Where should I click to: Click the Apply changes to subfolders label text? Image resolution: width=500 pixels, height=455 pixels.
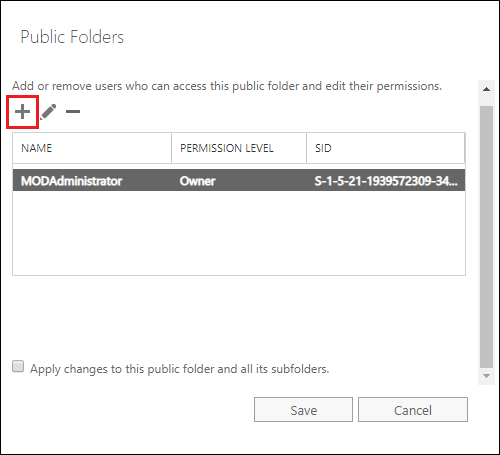point(179,369)
